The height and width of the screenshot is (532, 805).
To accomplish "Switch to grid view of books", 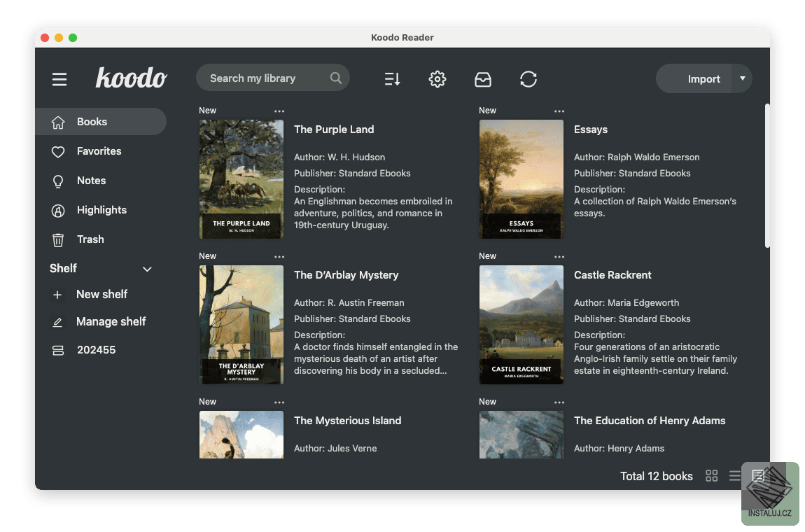I will (711, 475).
